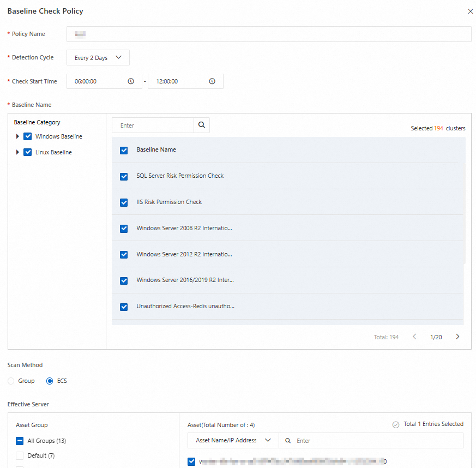Click the Total 1 Entries Selected check icon
Viewport: 476px width, 468px height.
[x=396, y=424]
